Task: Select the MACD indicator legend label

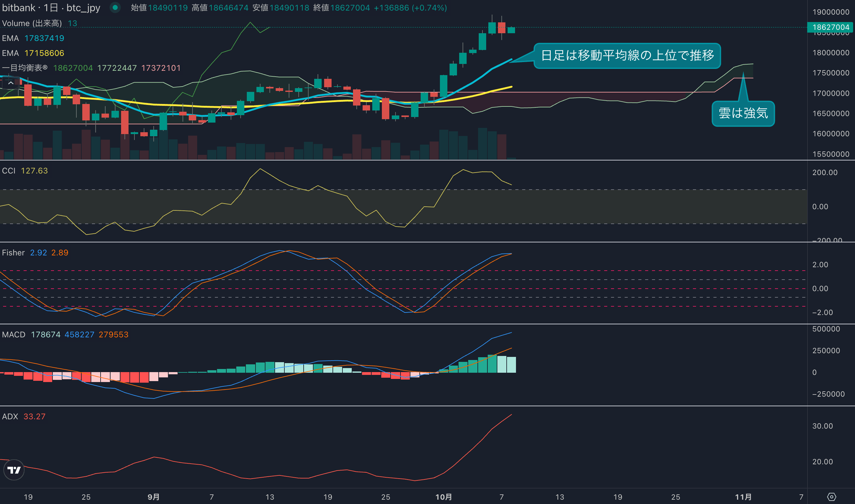Action: point(14,335)
